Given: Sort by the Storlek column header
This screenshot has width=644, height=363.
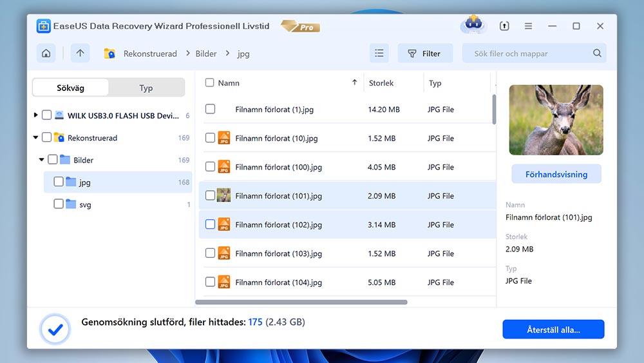Looking at the screenshot, I should [x=381, y=83].
